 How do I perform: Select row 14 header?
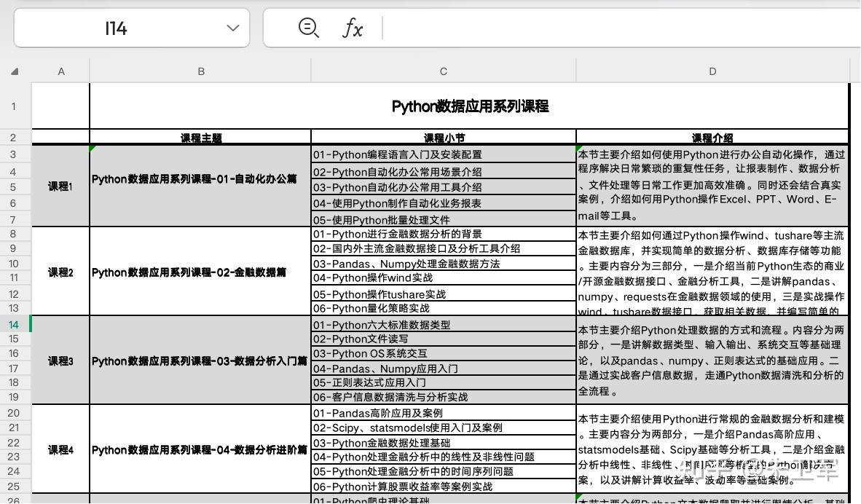pos(14,324)
